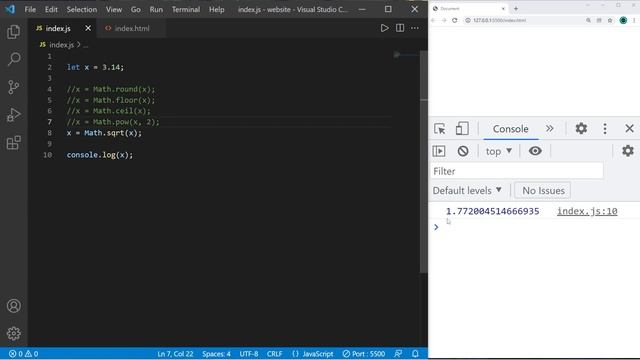Select the index.js editor tab
Viewport: 640px width, 360px height.
coord(58,28)
